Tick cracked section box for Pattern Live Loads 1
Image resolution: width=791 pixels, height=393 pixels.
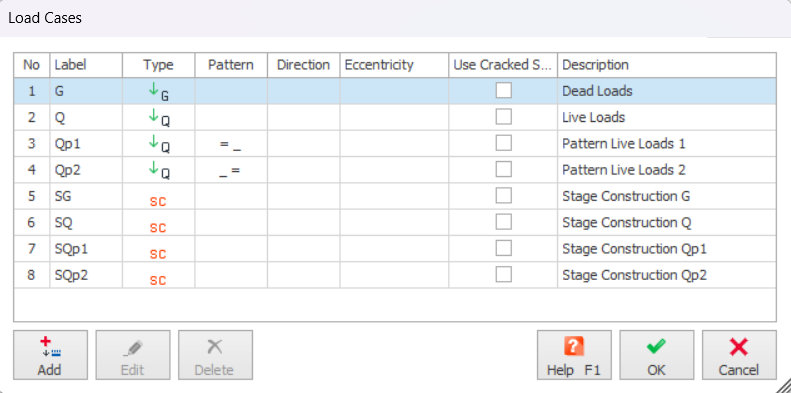503,143
